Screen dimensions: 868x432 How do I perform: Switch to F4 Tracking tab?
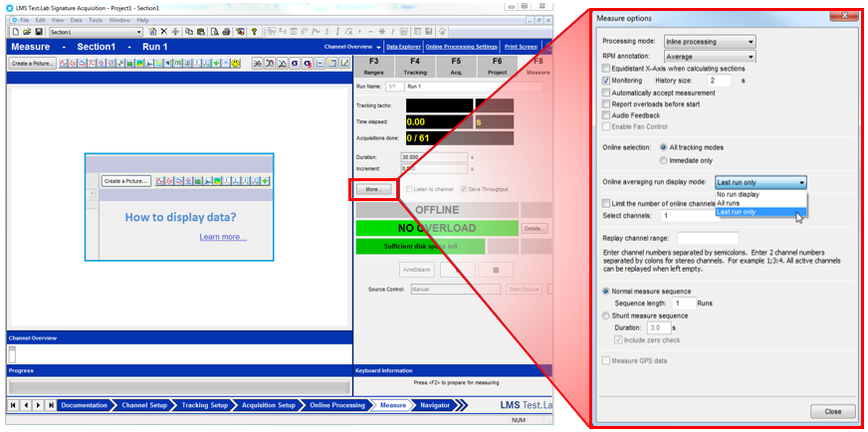[x=415, y=66]
